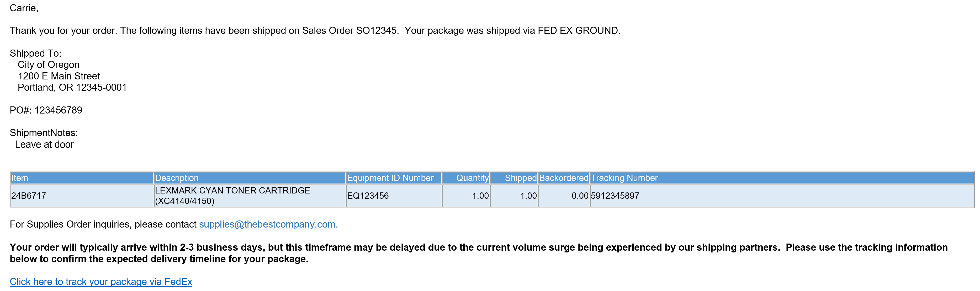Click the Equipment ID Number header

pos(394,178)
